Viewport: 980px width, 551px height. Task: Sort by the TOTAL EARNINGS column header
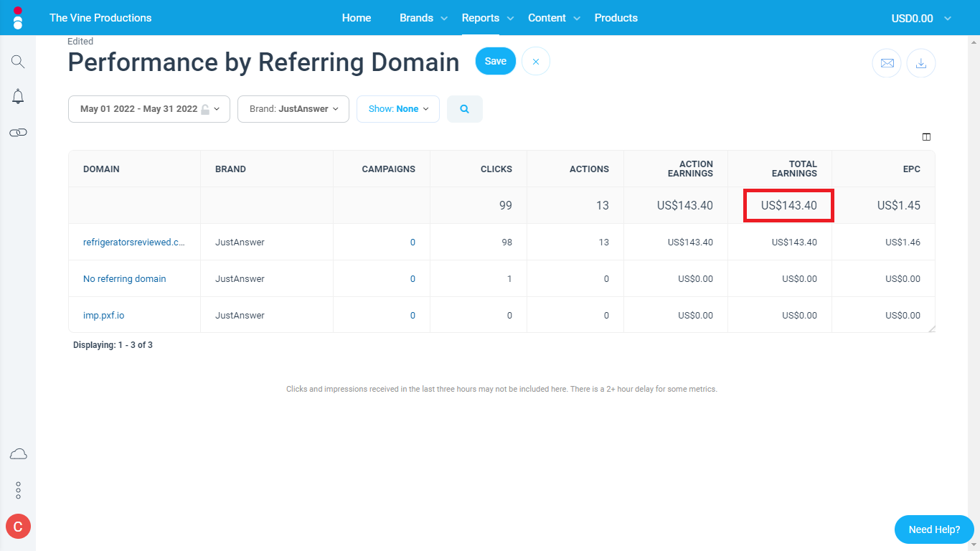click(794, 169)
